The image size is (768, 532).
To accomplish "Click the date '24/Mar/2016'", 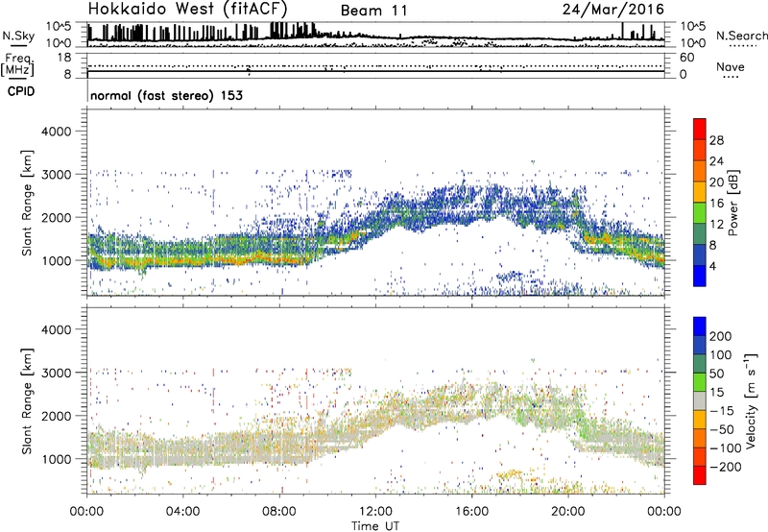I will (613, 10).
